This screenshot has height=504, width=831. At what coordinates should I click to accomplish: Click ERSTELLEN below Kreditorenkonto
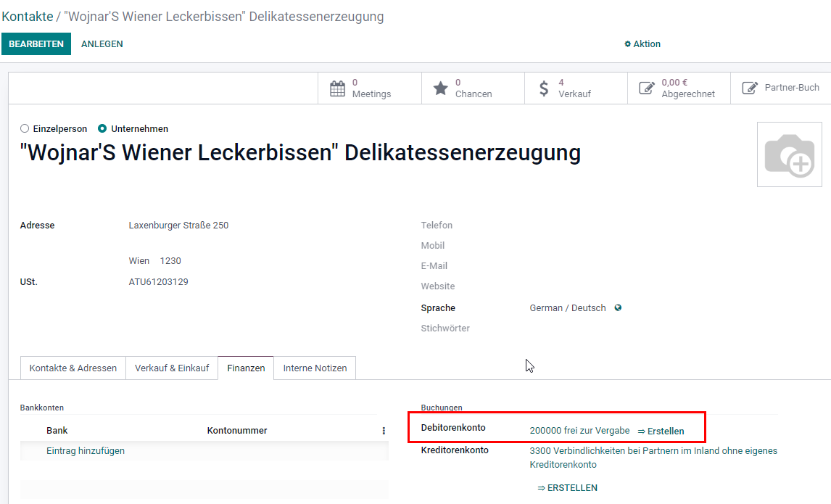click(x=568, y=487)
